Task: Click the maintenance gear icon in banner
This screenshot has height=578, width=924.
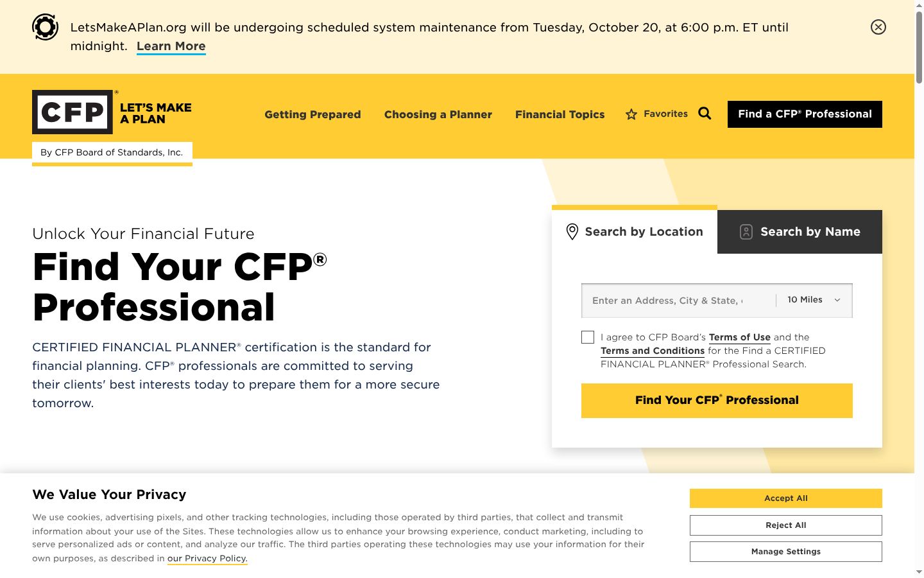Action: point(46,27)
